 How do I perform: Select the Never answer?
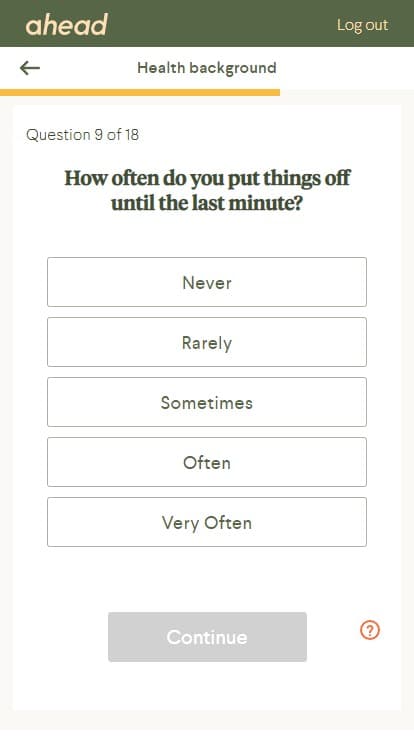207,282
